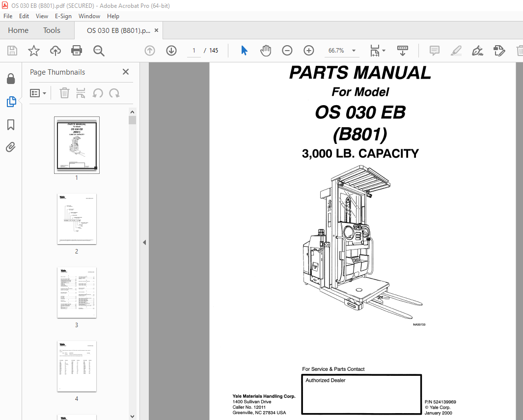Collapse the navigation pane arrow
The image size is (523, 420).
point(144,243)
